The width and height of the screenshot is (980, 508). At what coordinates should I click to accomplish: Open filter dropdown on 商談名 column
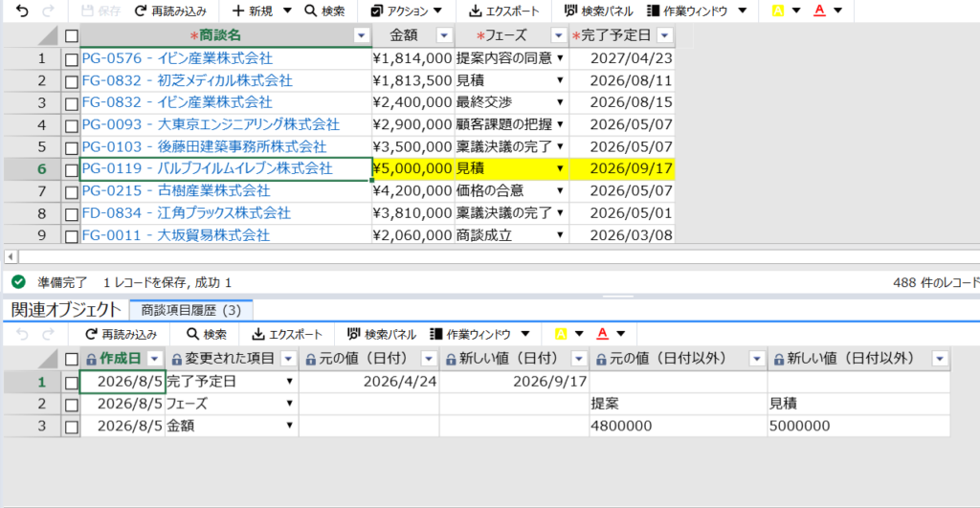(x=361, y=35)
